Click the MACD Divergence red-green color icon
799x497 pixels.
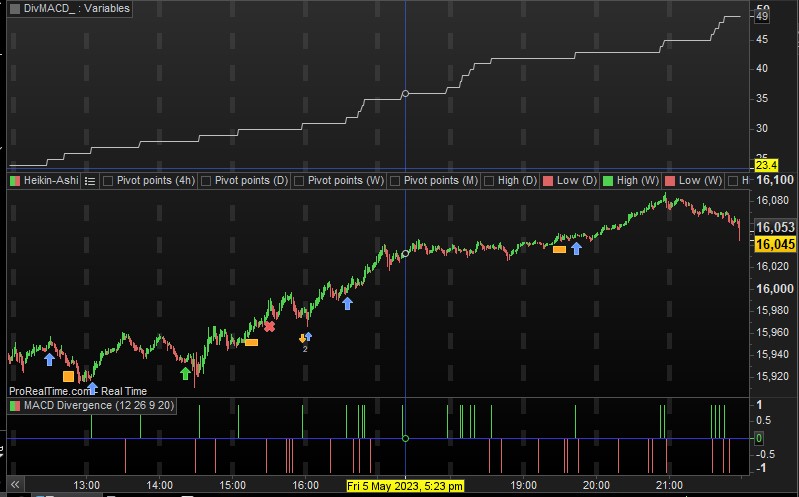[15, 406]
